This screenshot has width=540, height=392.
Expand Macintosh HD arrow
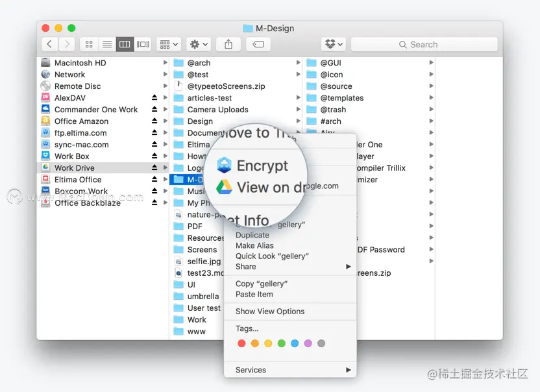166,63
